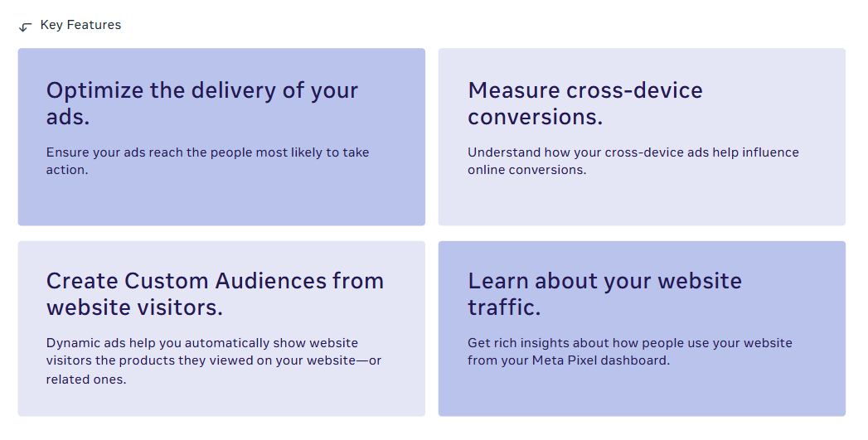Click the "related ones." text line
Viewport: 868px width, 440px height.
point(85,380)
